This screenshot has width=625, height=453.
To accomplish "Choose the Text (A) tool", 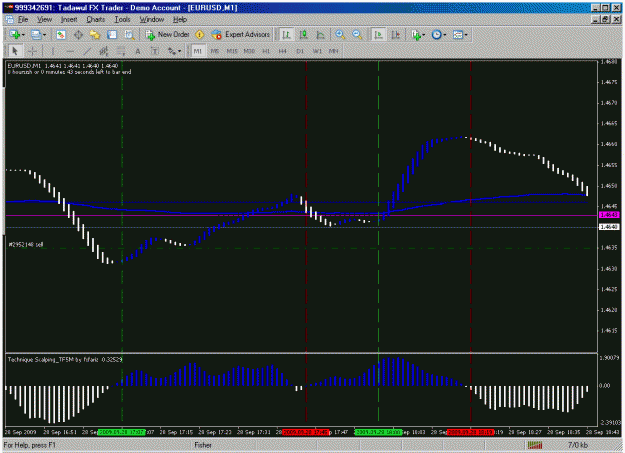I will click(x=138, y=51).
